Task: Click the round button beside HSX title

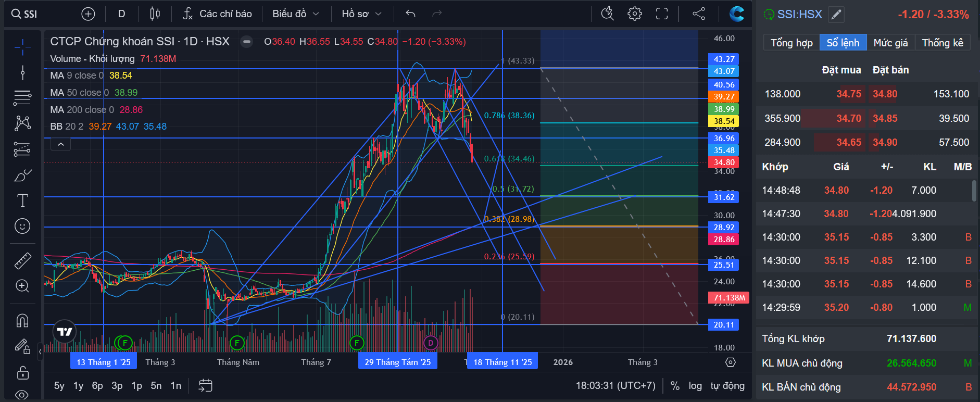Action: (246, 42)
